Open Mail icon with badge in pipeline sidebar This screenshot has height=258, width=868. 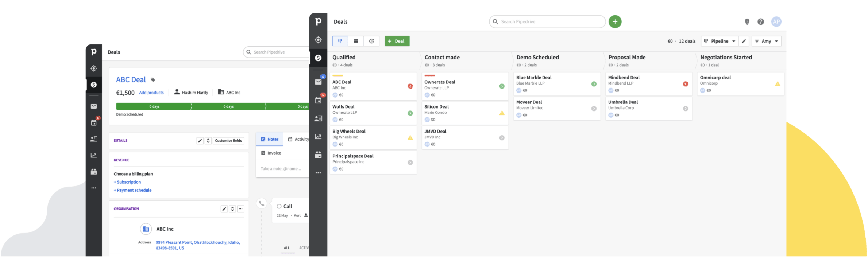pyautogui.click(x=318, y=82)
